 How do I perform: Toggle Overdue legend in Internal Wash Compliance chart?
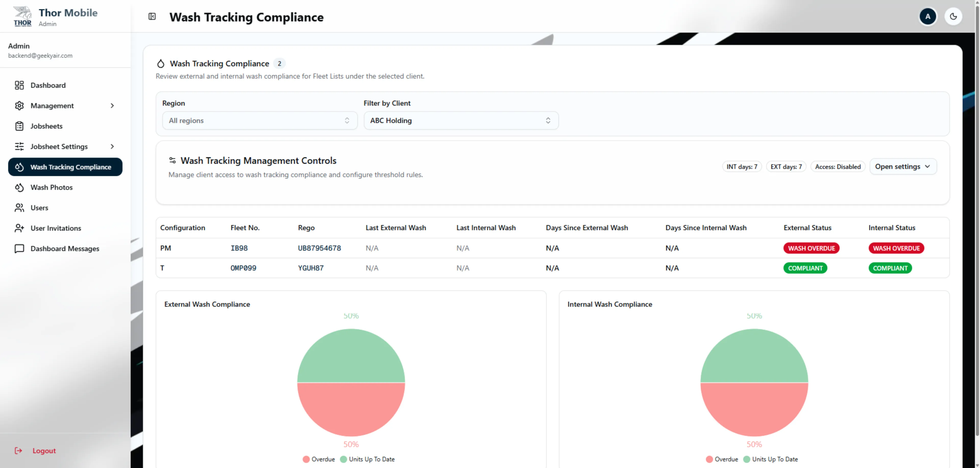pos(722,459)
